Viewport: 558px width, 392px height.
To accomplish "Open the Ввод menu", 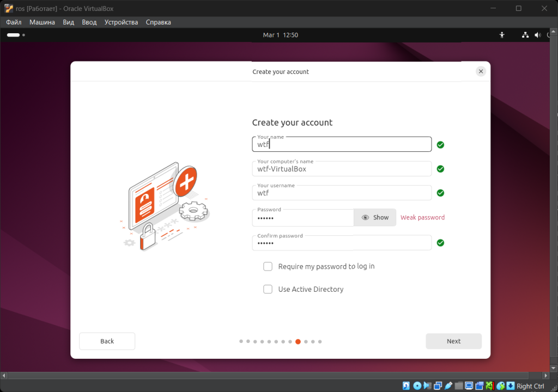I will pyautogui.click(x=89, y=22).
